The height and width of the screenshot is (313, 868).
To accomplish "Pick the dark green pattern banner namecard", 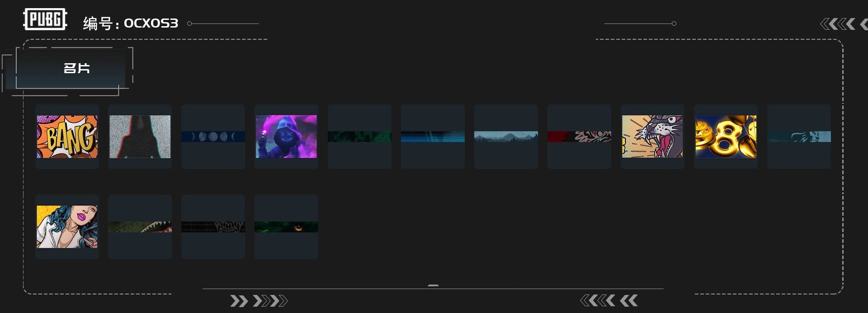I will (359, 136).
